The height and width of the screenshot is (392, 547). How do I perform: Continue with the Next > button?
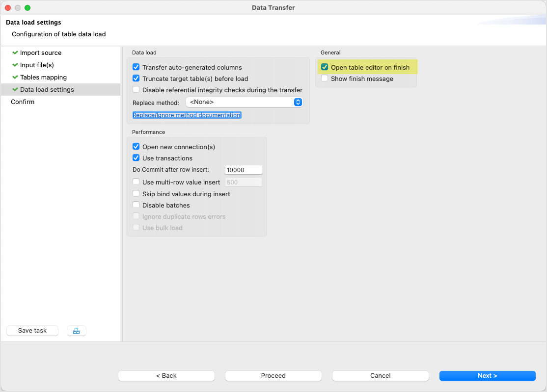point(488,376)
